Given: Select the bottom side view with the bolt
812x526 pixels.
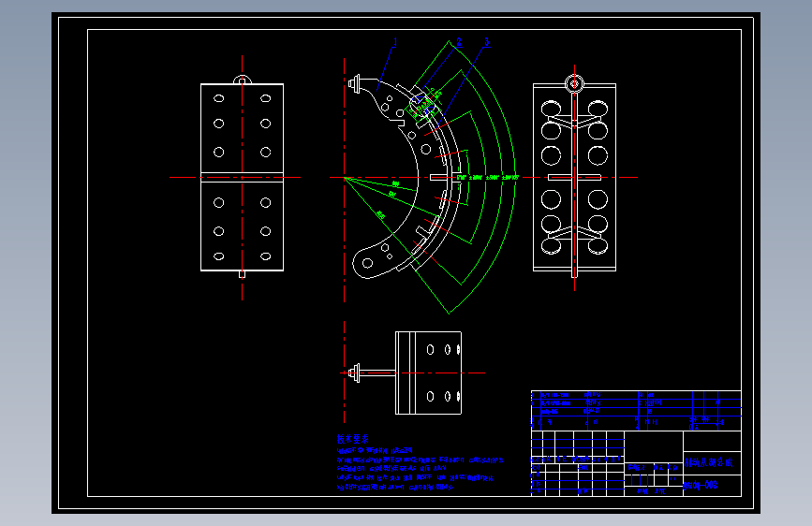Looking at the screenshot, I should click(406, 373).
